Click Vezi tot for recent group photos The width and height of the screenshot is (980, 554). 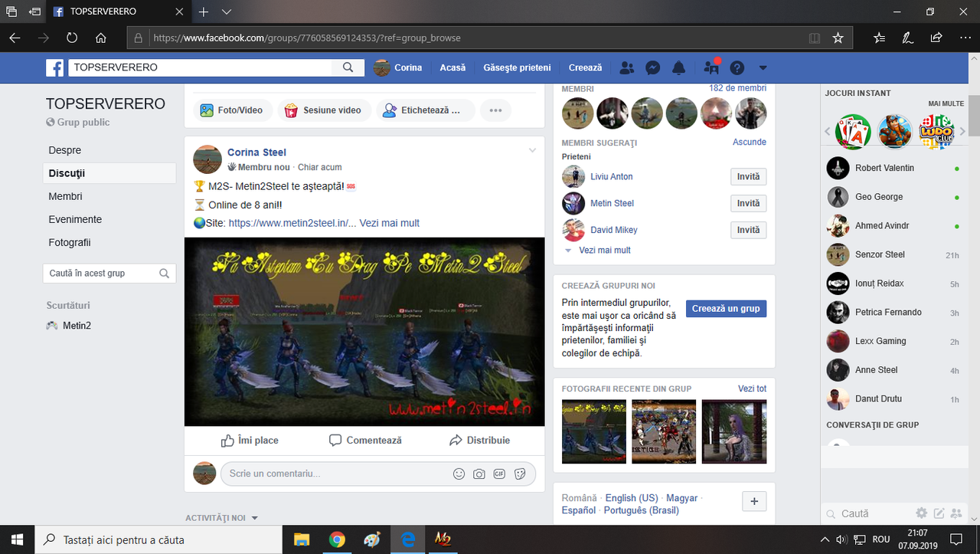pos(752,388)
